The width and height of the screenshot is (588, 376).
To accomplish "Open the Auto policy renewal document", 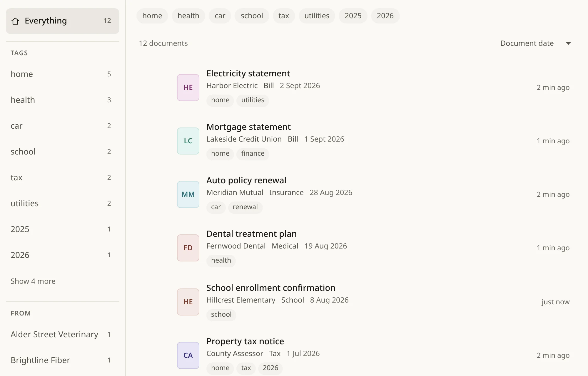I will coord(246,180).
